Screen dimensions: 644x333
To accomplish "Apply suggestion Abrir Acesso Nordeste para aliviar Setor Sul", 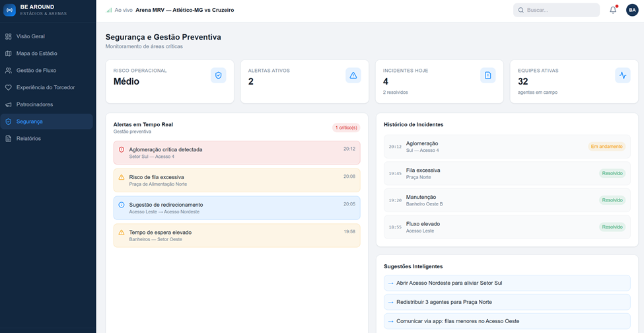I will 507,283.
